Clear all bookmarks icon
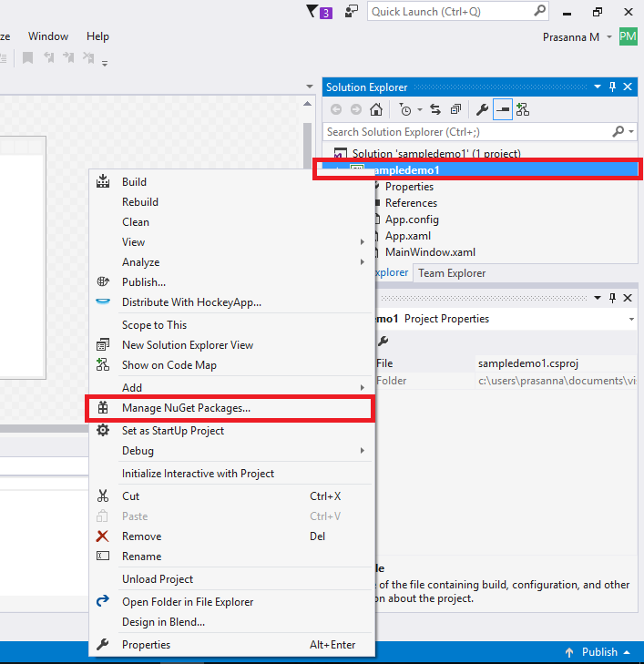The image size is (644, 664). click(88, 57)
